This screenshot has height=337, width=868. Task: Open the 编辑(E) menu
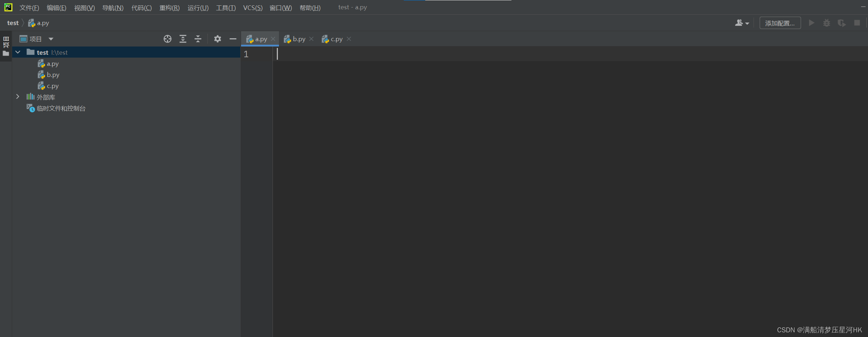pyautogui.click(x=57, y=8)
